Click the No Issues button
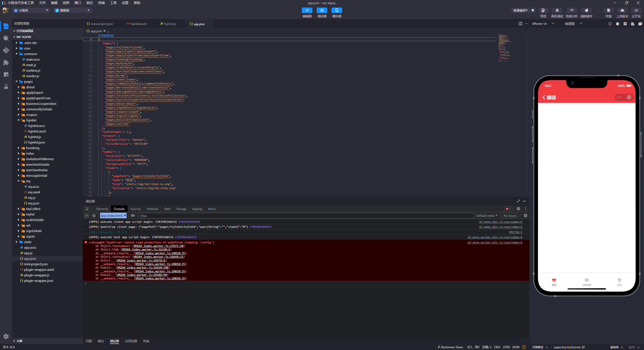 510,216
